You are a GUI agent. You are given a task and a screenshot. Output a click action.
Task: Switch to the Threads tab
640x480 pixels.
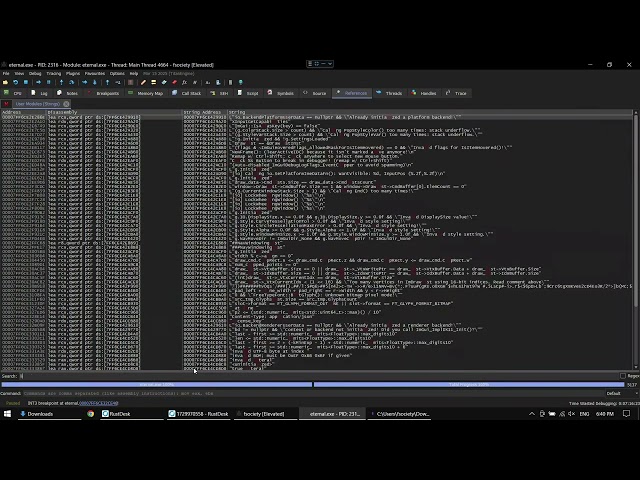[x=389, y=93]
